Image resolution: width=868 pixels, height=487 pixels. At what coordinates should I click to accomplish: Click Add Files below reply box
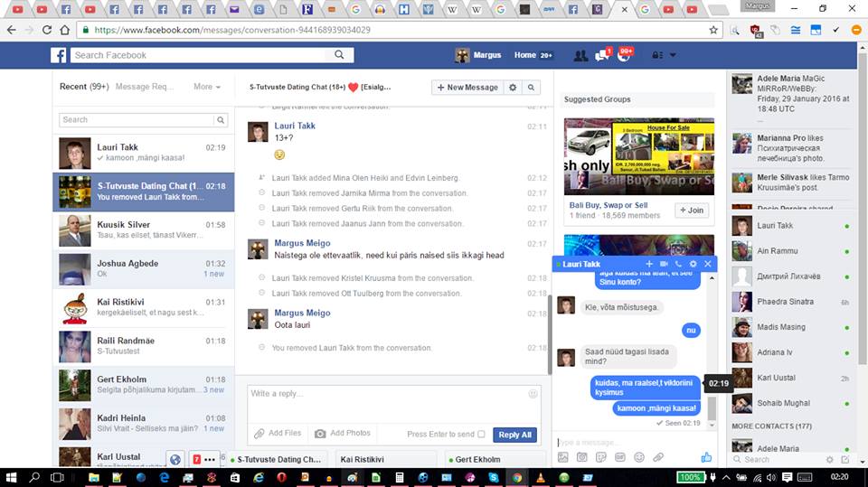278,434
